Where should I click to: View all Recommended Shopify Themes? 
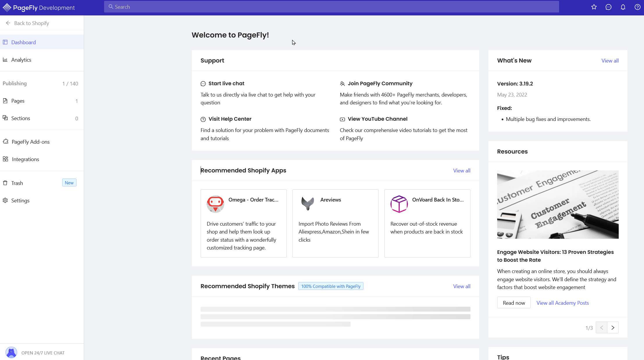click(x=461, y=286)
